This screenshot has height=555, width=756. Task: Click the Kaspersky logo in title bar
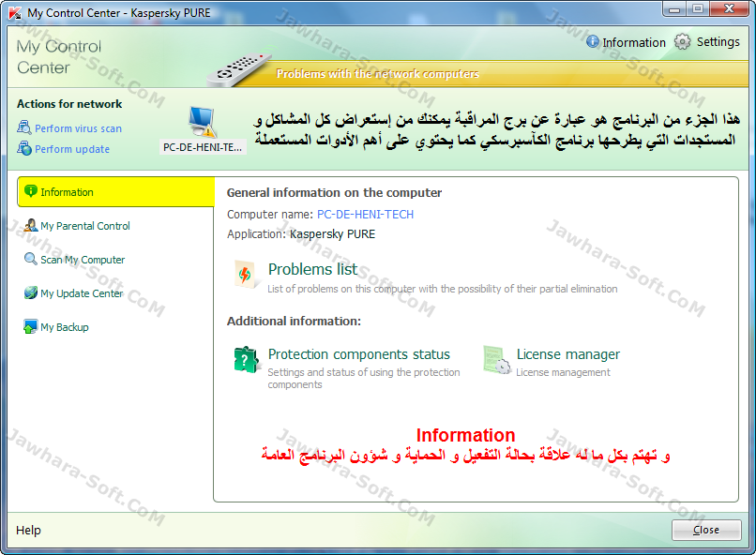coord(15,12)
